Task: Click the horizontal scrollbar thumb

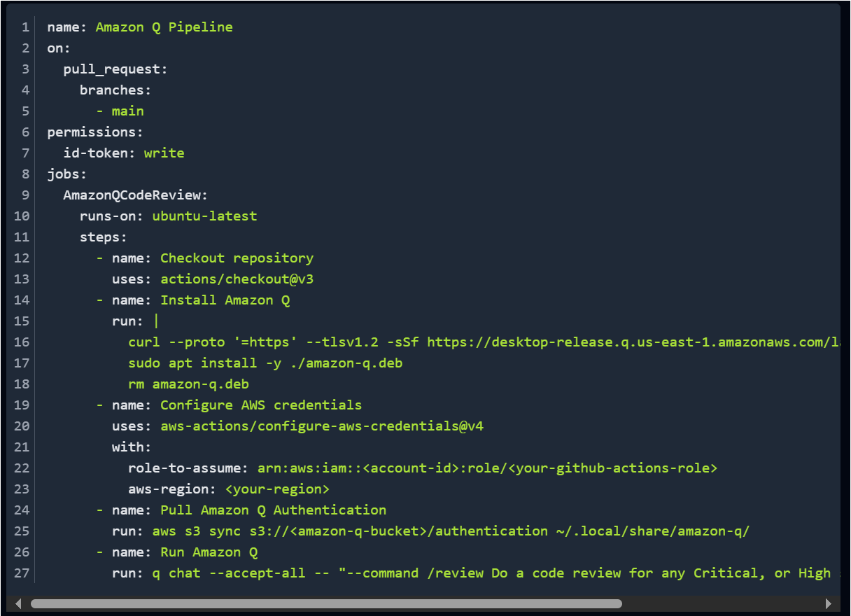Action: coord(326,603)
